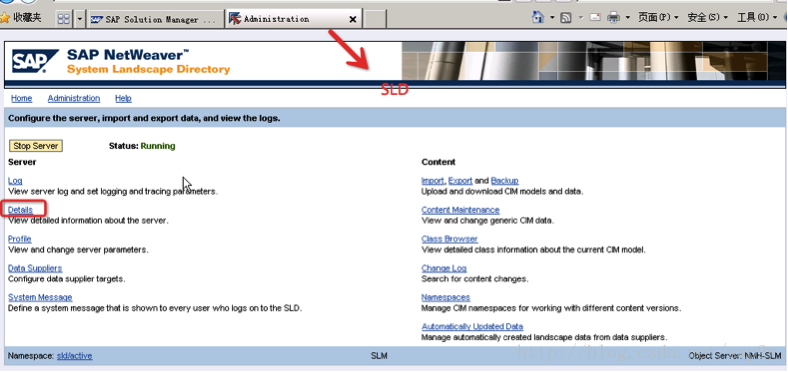Open a new blank browser tab
This screenshot has height=372, width=788.
pyautogui.click(x=374, y=19)
